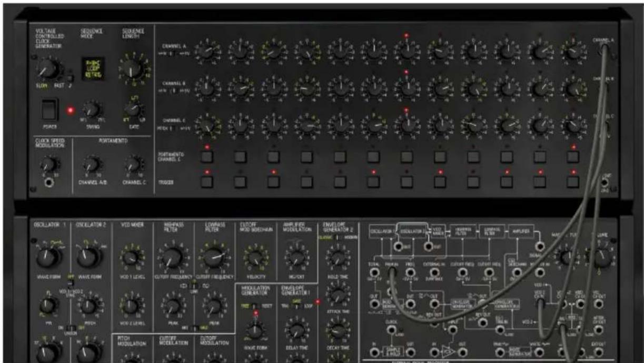Screen dimensions: 644x363
Task: Click the Lowpass Filter Cutoff Frequency knob
Action: [212, 257]
